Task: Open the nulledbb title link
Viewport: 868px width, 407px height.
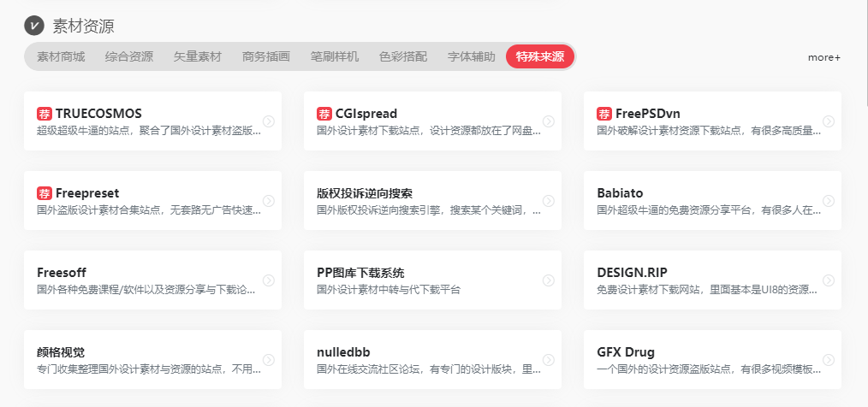Action: click(x=344, y=352)
